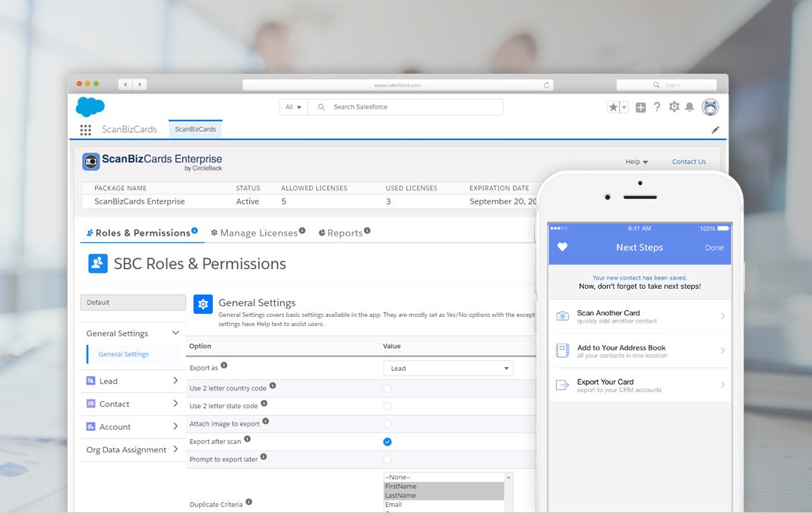812x513 pixels.
Task: Click the info icon beside Roles & Permissions
Action: point(194,230)
